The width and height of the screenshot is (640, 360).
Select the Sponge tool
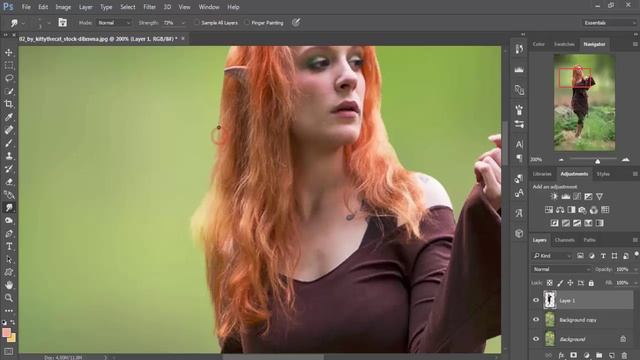[9, 220]
